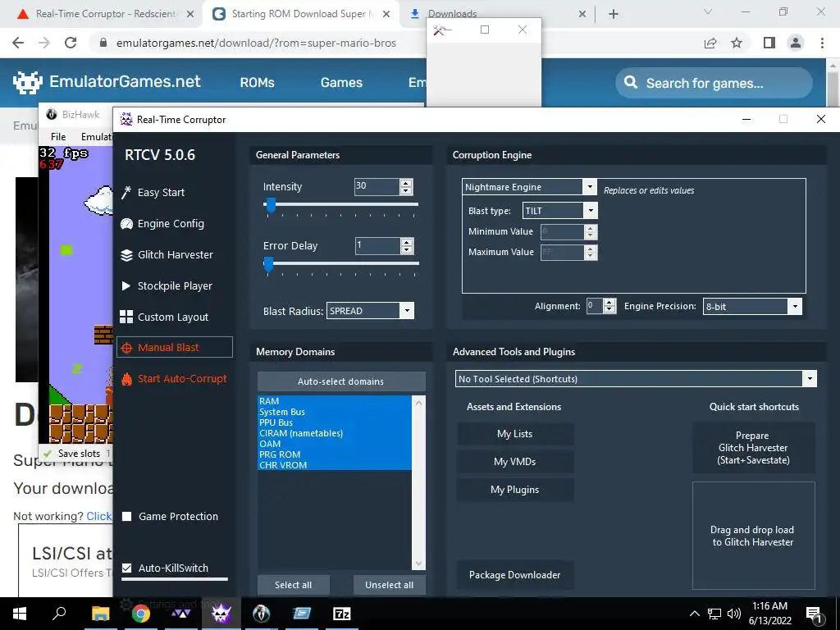840x630 pixels.
Task: Select CHR VROM memory domain
Action: tap(335, 465)
